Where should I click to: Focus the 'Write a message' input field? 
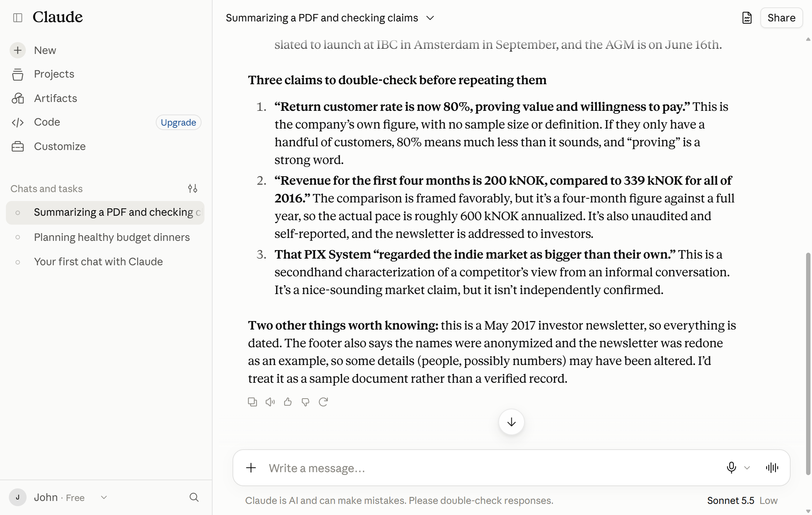(x=491, y=468)
